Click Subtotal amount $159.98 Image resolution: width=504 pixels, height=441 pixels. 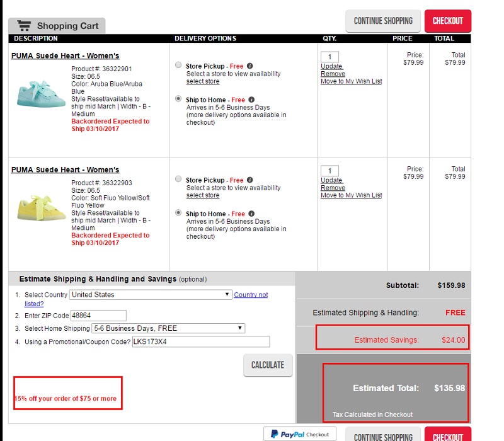[x=451, y=285]
